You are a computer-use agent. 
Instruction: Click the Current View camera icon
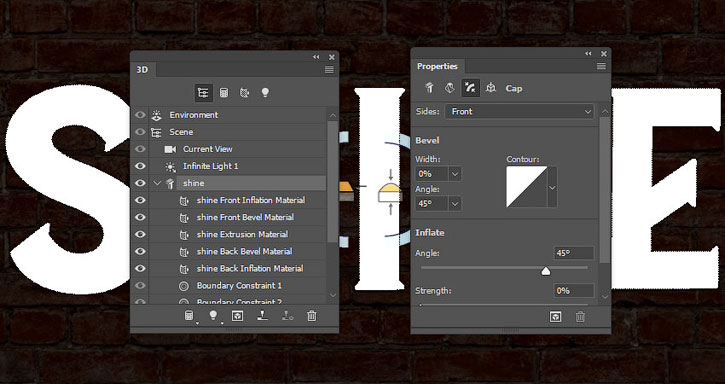[x=170, y=149]
